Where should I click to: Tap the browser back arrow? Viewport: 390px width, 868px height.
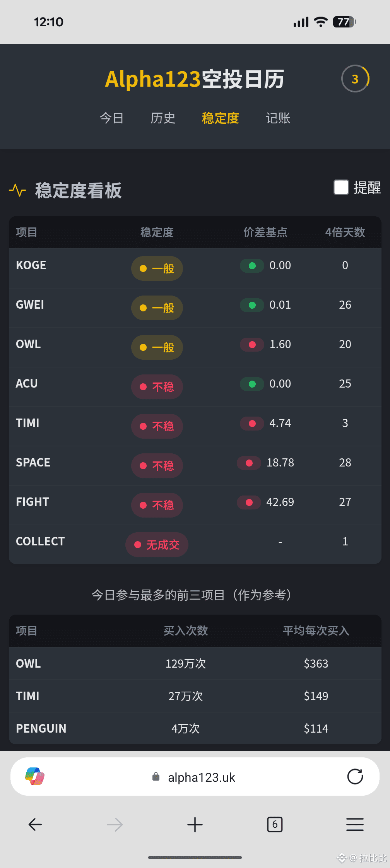click(35, 825)
